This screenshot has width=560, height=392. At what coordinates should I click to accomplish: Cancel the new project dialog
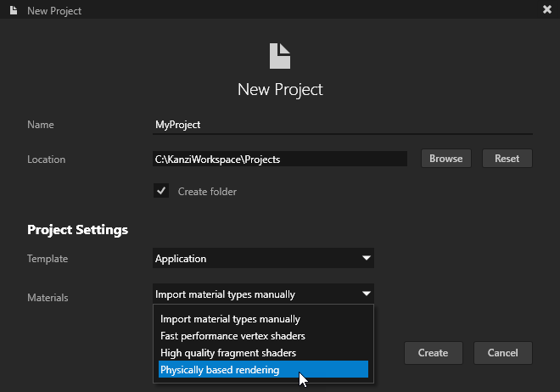501,353
